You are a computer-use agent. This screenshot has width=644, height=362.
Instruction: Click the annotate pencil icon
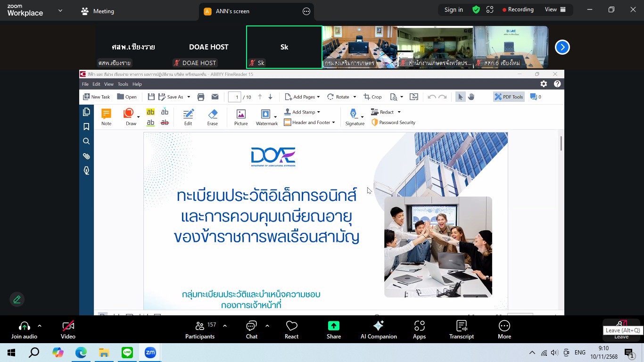click(x=17, y=299)
